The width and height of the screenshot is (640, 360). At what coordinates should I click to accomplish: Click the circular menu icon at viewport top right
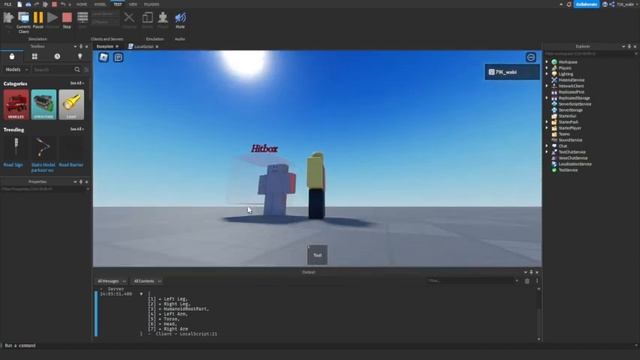531,58
